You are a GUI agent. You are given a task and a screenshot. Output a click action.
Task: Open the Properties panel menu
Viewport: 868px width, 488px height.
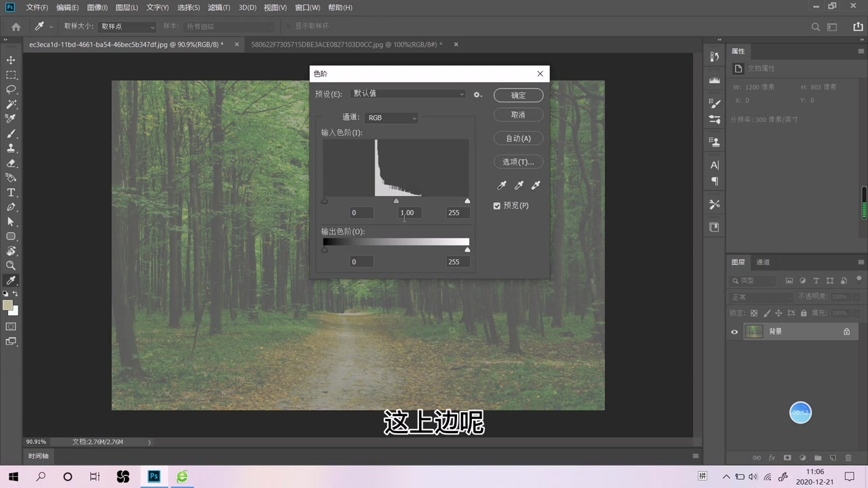[x=861, y=52]
